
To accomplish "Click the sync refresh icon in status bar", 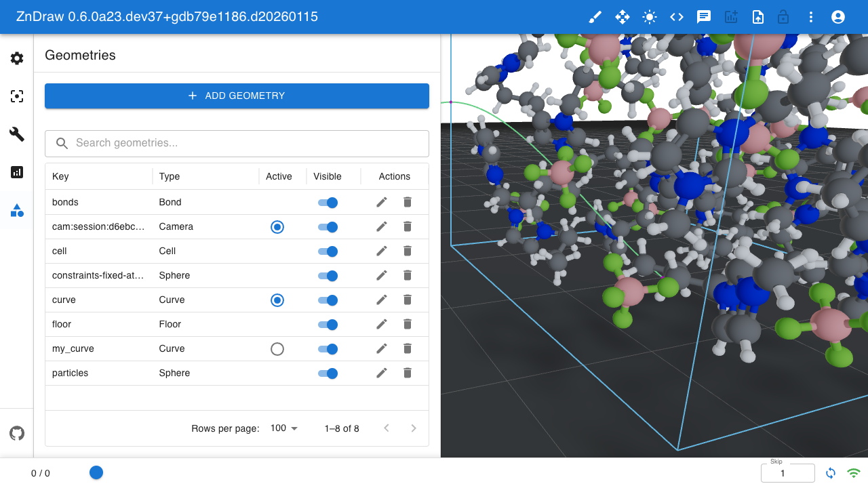I will click(831, 473).
